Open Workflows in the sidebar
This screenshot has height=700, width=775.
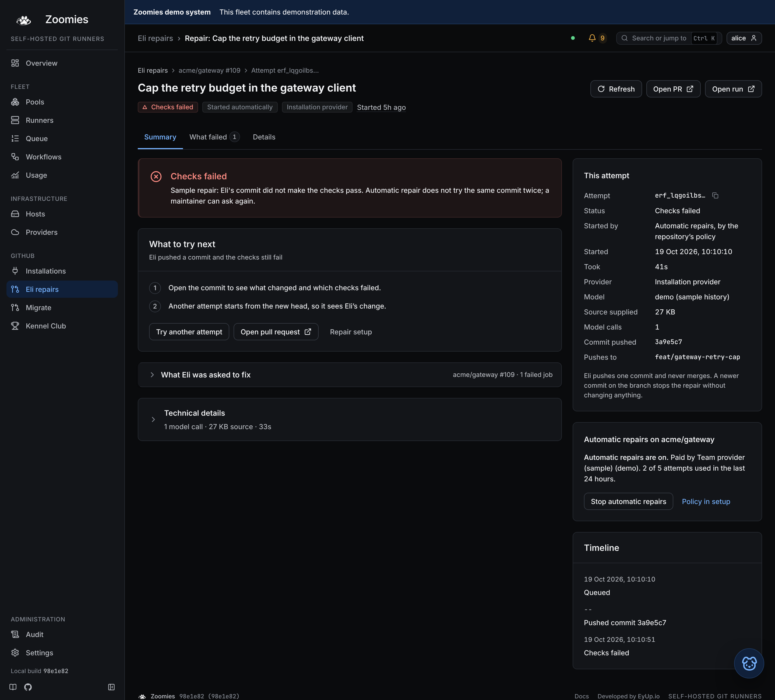point(62,157)
